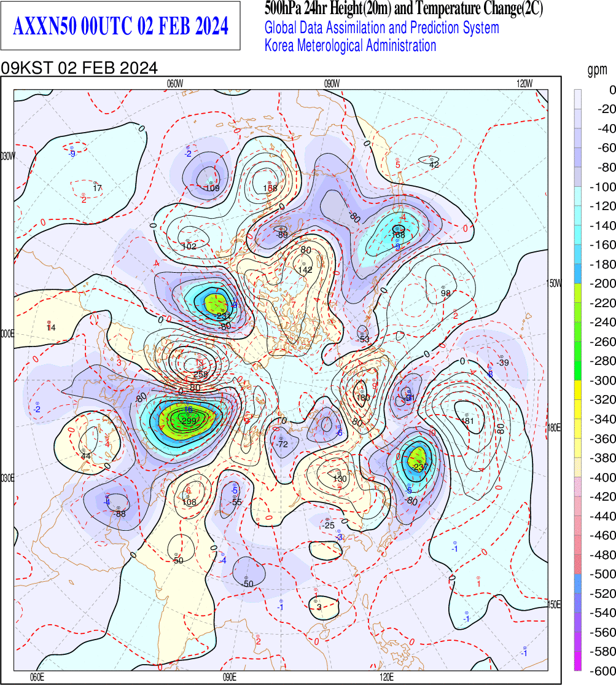
Task: Click the -53 height minimum value
Action: [364, 340]
